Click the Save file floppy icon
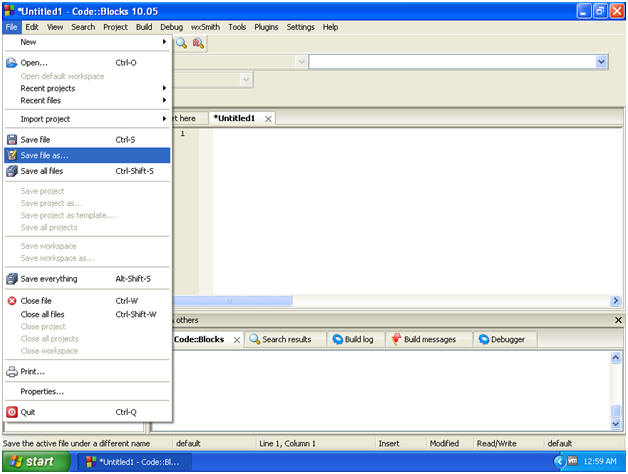Image resolution: width=628 pixels, height=474 pixels. (12, 139)
